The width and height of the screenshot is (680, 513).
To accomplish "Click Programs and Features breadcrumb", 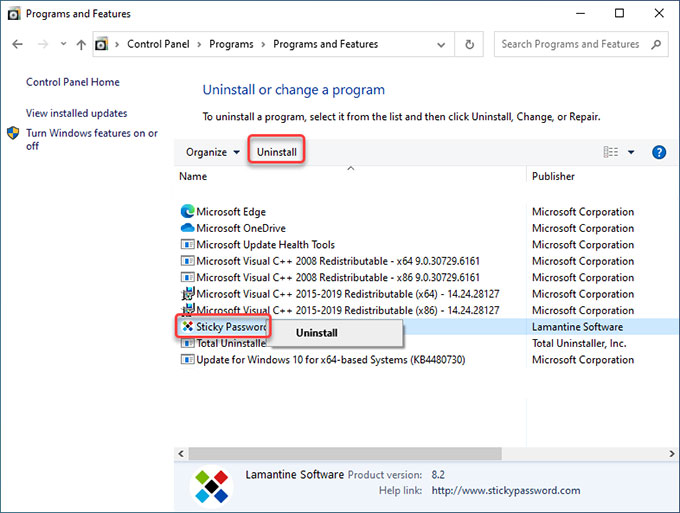I will [325, 44].
